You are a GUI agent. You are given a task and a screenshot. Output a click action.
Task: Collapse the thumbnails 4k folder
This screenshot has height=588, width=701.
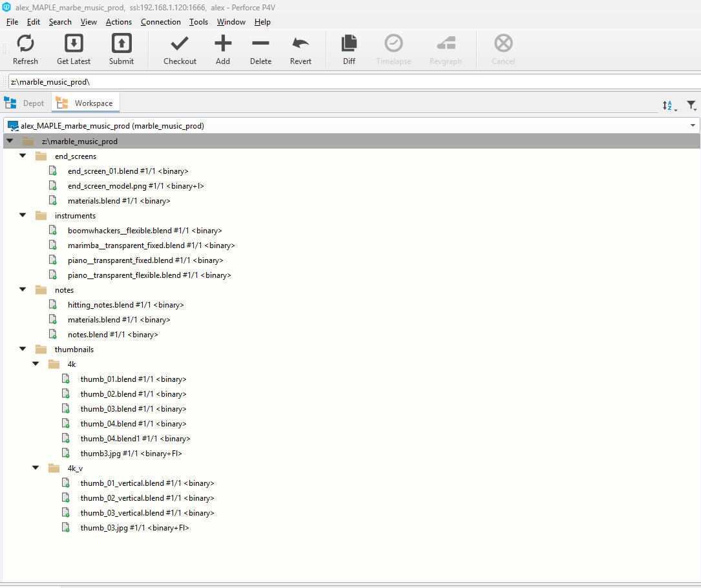pyautogui.click(x=36, y=364)
